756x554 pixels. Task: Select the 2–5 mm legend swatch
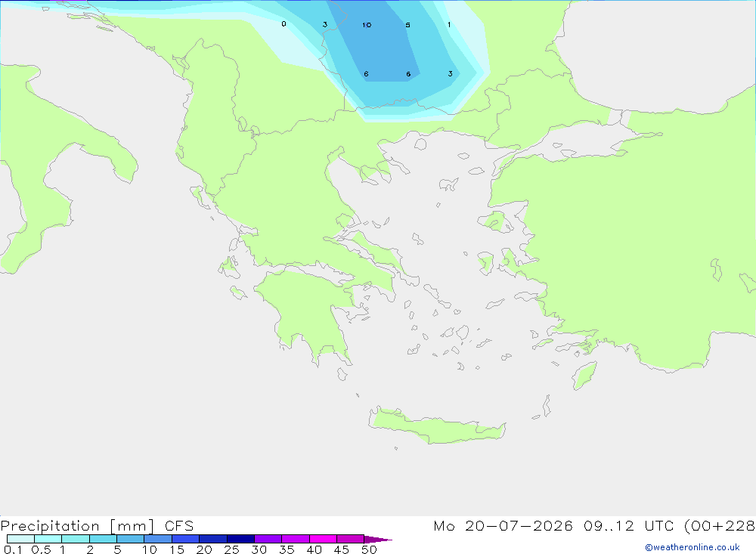tap(103, 539)
